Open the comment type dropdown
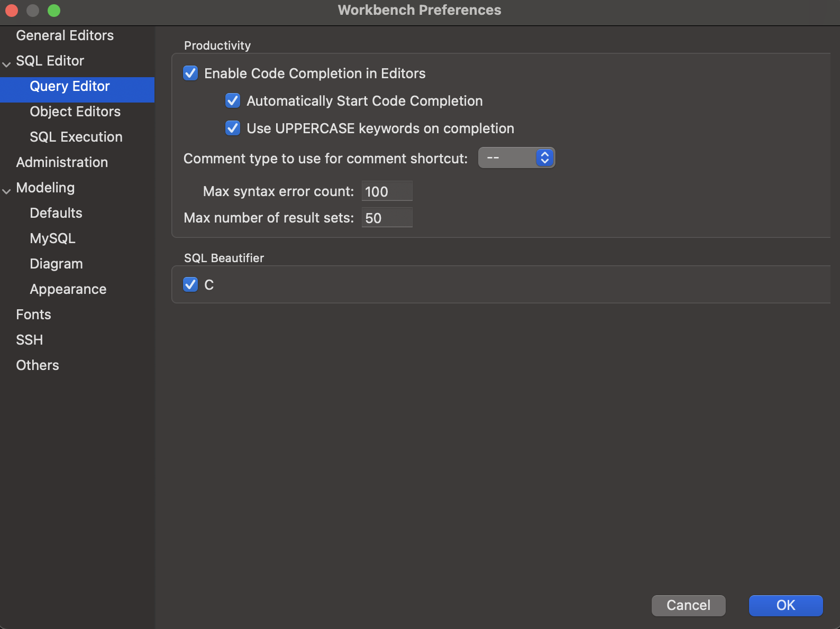The image size is (840, 629). [x=516, y=158]
